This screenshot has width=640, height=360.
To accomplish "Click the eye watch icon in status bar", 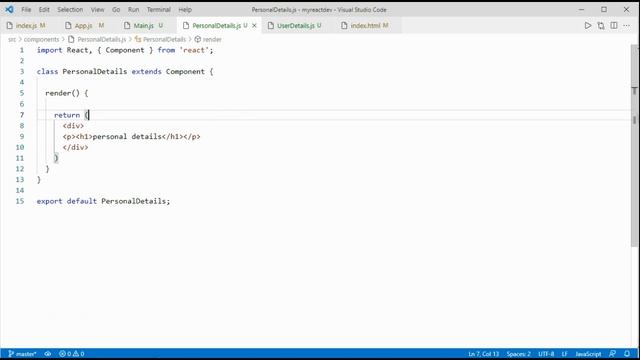I will [48, 354].
